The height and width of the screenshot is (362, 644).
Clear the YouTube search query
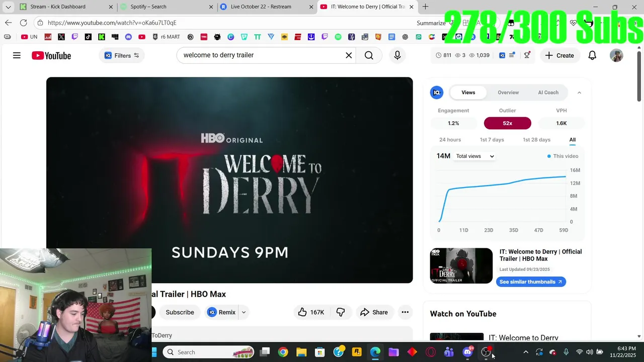349,55
